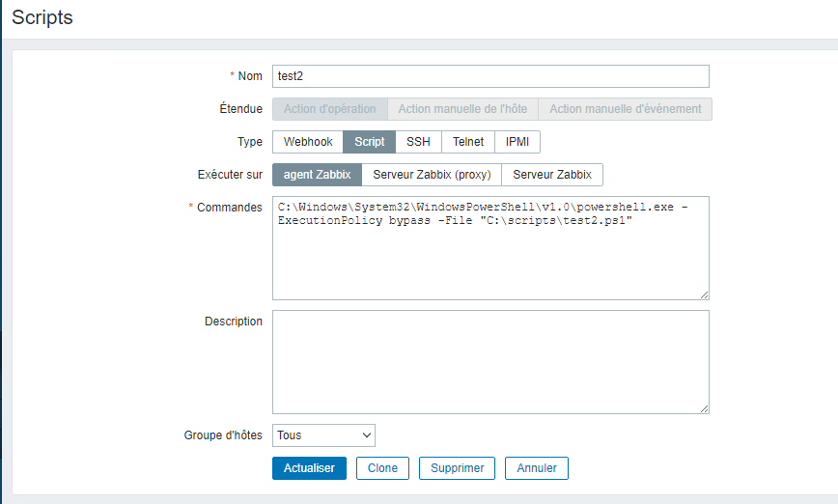Open the Groupe d'hôtes dropdown
Viewport: 838px width, 504px height.
pos(323,435)
